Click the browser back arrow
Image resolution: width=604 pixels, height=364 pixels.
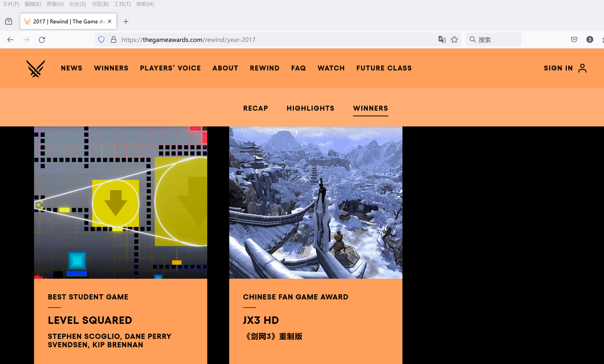coord(10,40)
